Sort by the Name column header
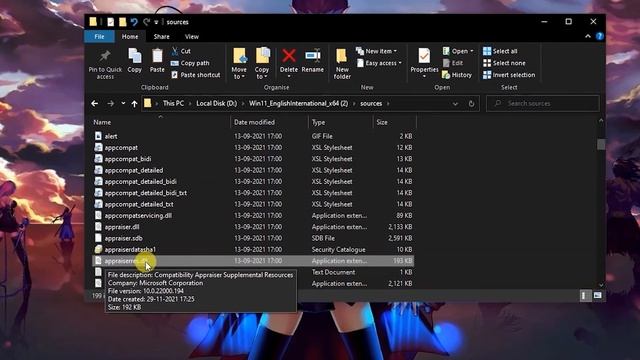 (160, 122)
